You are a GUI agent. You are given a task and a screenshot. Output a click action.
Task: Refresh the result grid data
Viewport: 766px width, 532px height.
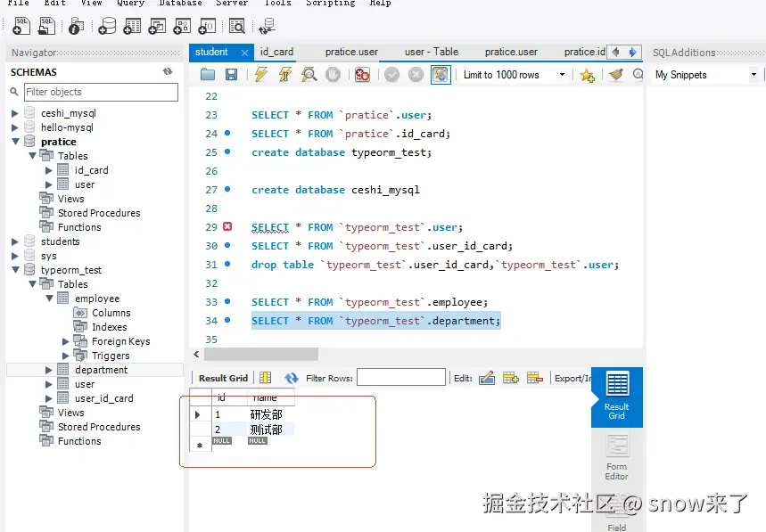[292, 378]
